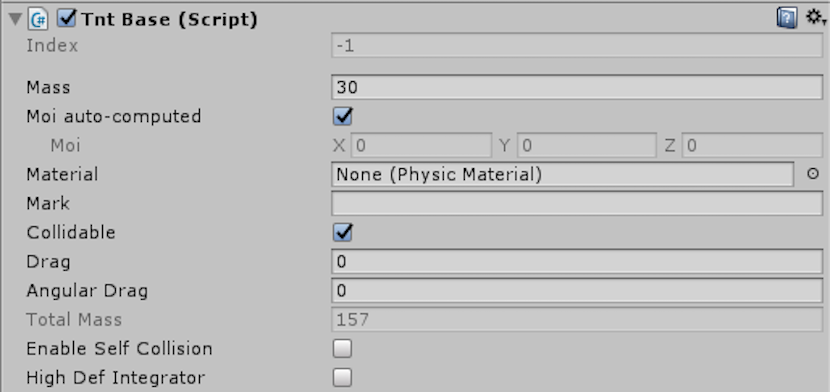Uncheck the Collidable checkbox

point(342,232)
